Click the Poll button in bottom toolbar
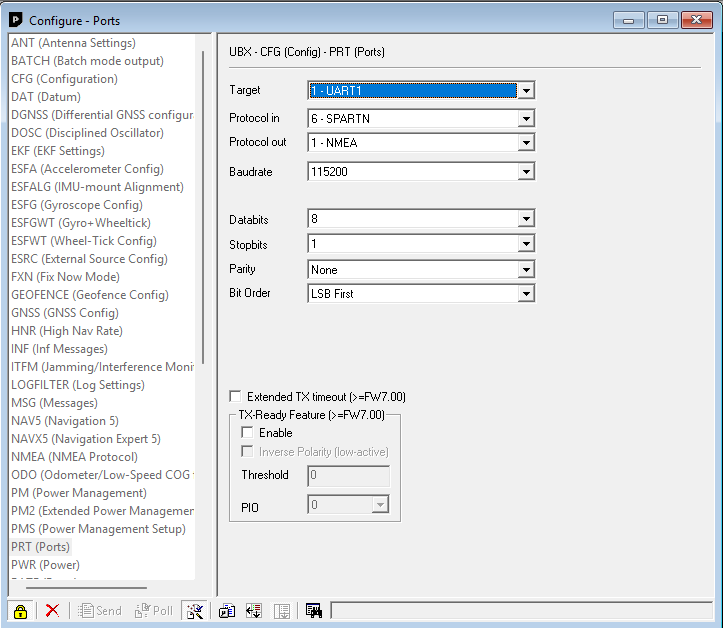 pyautogui.click(x=154, y=611)
